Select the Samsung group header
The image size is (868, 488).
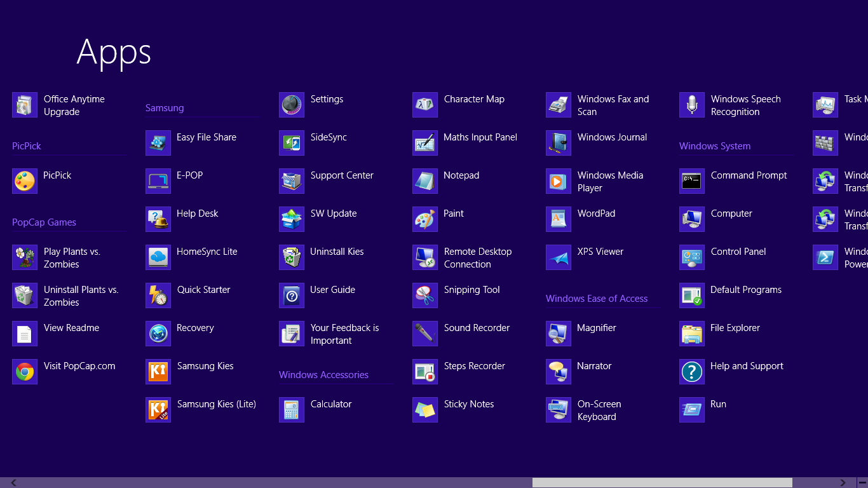click(x=165, y=108)
